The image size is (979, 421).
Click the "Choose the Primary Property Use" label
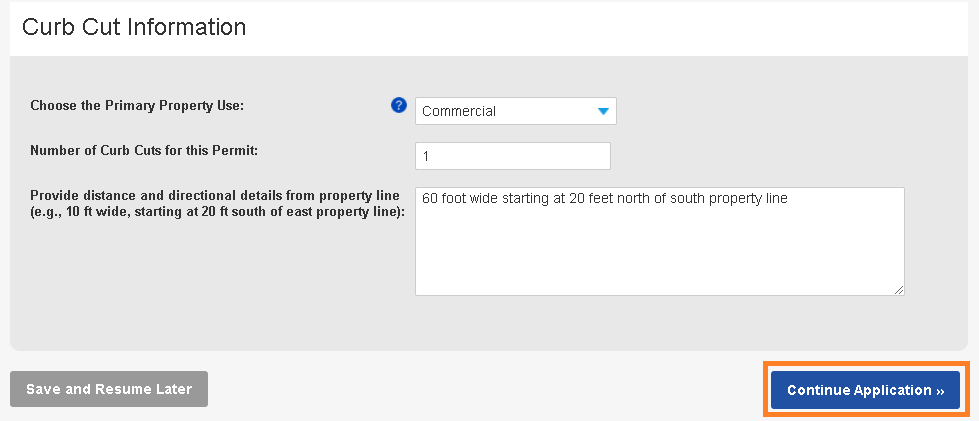pos(137,105)
